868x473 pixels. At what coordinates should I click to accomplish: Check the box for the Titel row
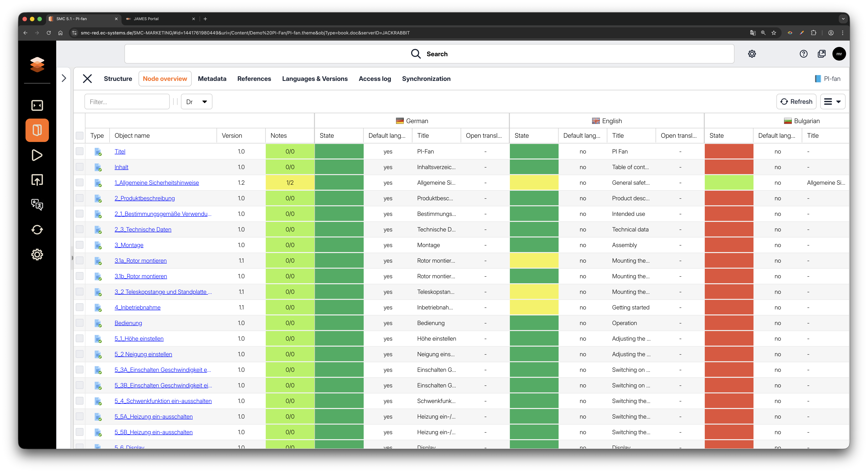pos(80,151)
